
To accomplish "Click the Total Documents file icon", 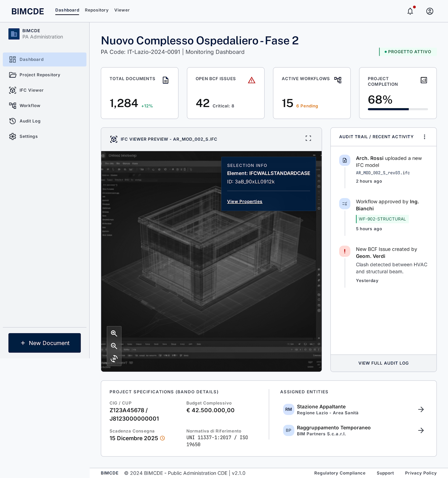I will click(x=166, y=80).
